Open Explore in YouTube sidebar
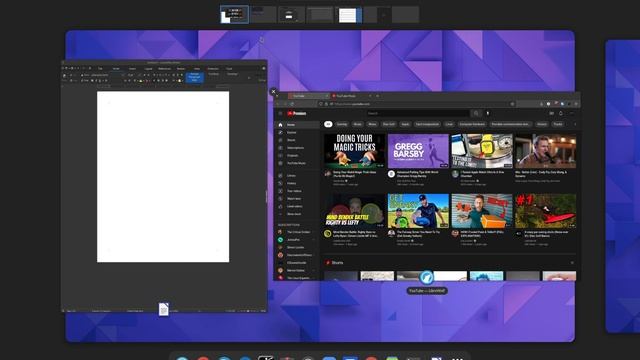Screen dimensions: 640x360 point(297,132)
